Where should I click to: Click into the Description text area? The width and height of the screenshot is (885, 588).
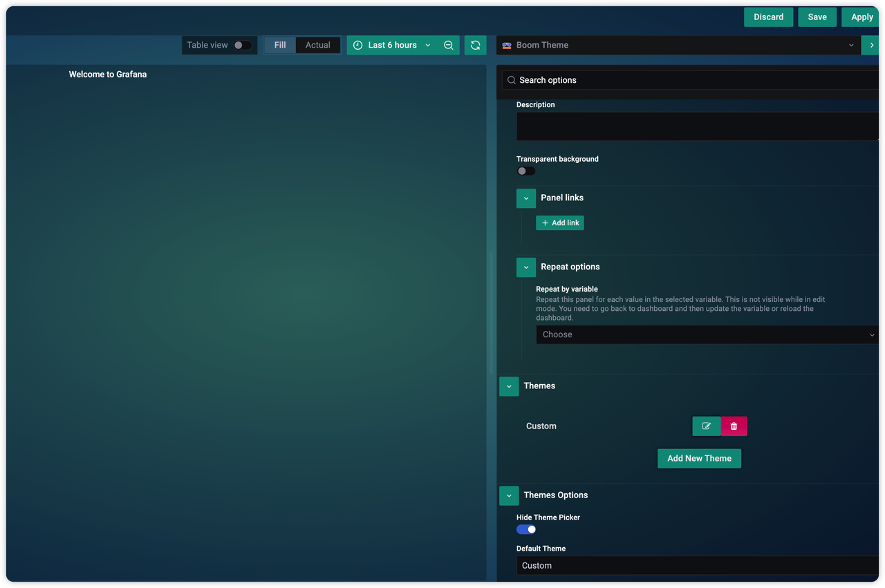[698, 126]
